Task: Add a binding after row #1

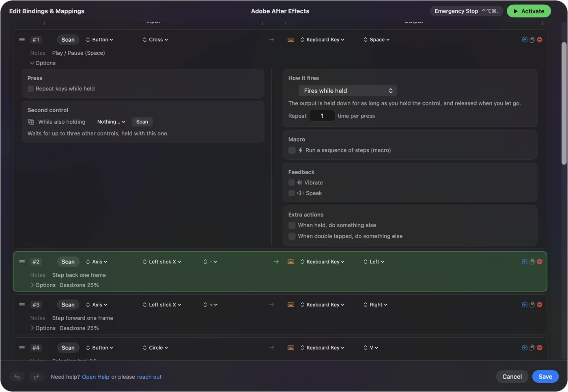Action: click(x=524, y=40)
